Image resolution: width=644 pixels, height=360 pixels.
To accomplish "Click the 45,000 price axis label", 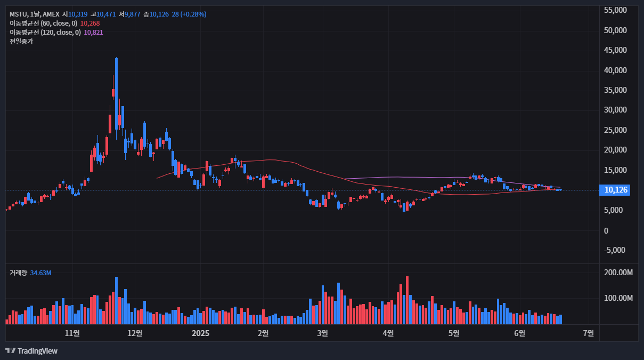I will click(x=615, y=50).
